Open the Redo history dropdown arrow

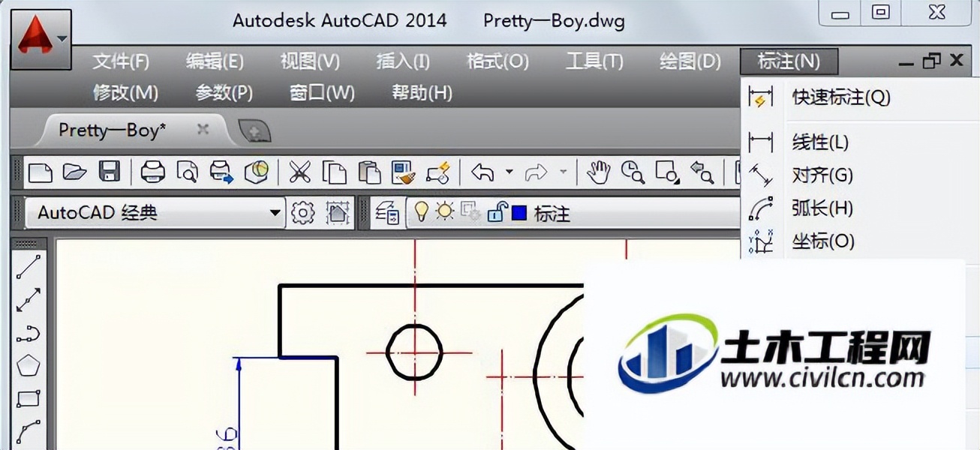point(563,172)
